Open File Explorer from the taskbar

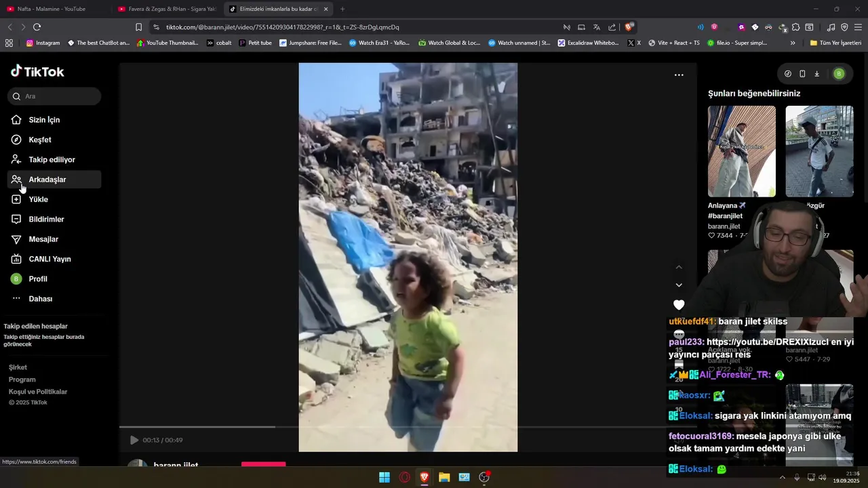pyautogui.click(x=444, y=477)
